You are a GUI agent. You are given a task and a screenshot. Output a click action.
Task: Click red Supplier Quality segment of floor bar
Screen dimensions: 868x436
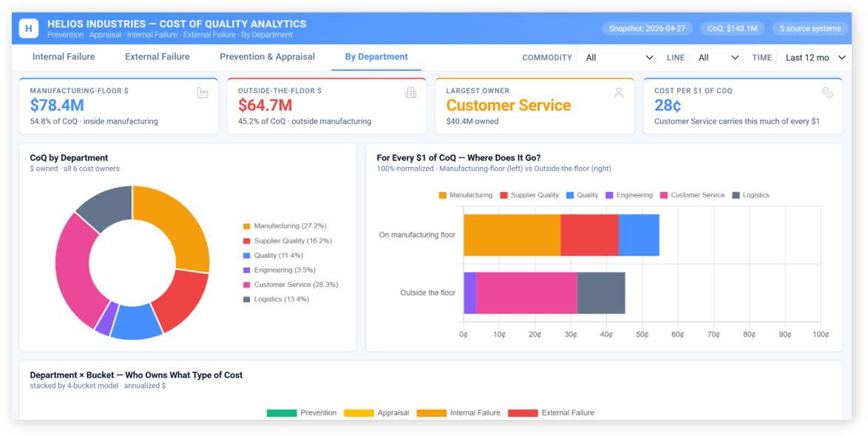(589, 234)
